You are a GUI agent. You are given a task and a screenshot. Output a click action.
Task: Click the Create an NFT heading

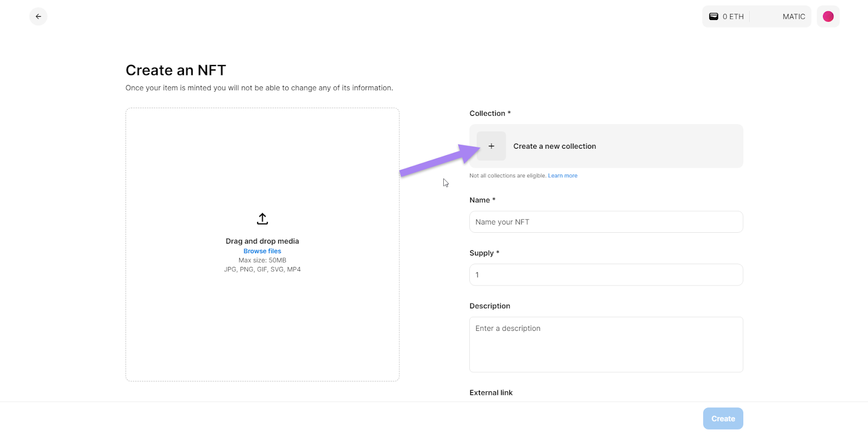click(x=176, y=70)
